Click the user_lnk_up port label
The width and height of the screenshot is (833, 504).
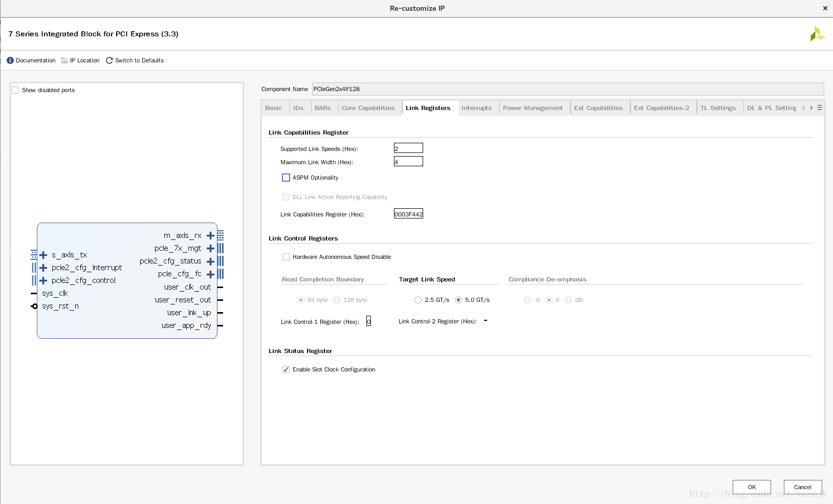coord(189,313)
